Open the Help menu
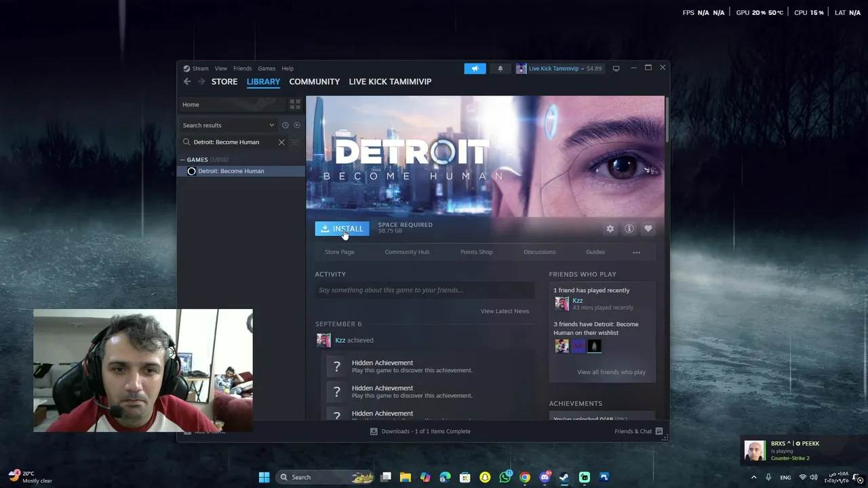The image size is (868, 488). point(288,68)
